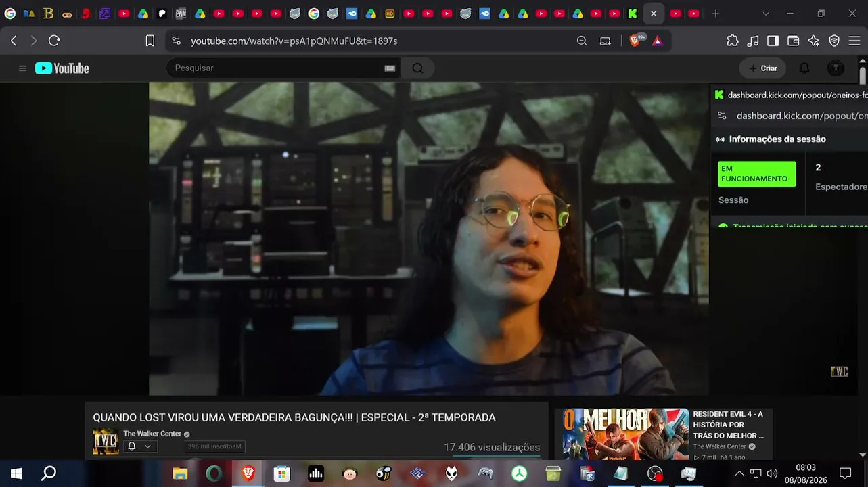This screenshot has height=487, width=868.
Task: Open the Resident Evil 4 recommended thumbnail
Action: [622, 434]
